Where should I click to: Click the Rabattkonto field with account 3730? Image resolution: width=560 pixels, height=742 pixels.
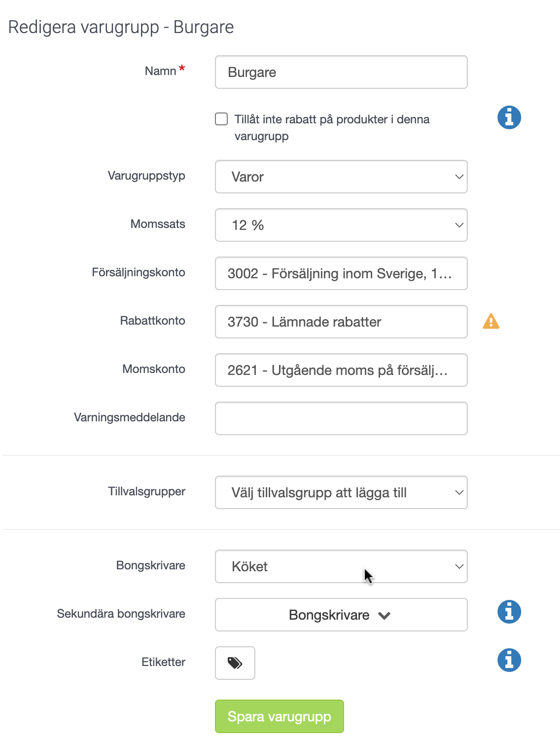click(341, 322)
